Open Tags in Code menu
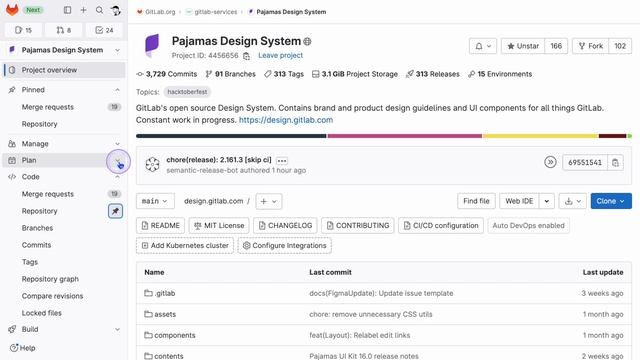 coord(30,262)
